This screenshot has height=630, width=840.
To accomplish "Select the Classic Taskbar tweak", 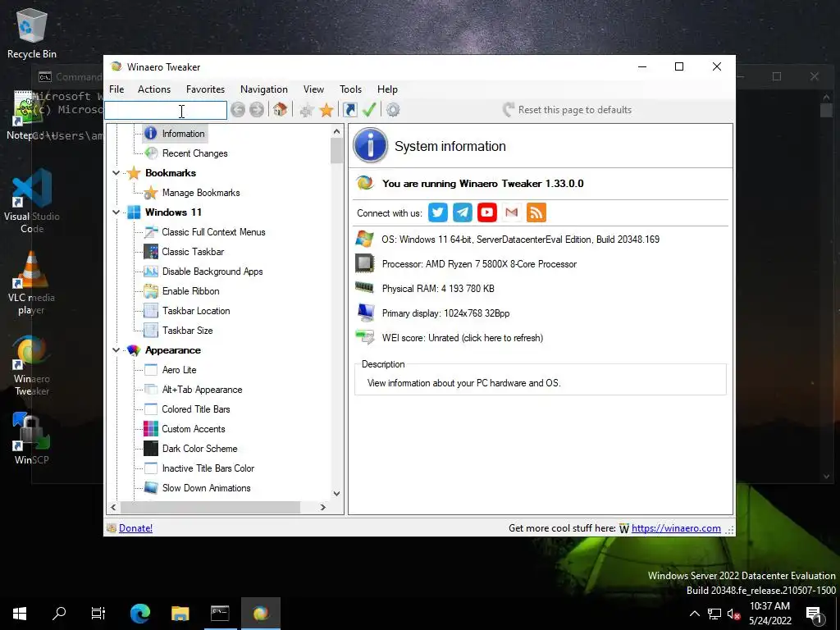I will pos(185,252).
